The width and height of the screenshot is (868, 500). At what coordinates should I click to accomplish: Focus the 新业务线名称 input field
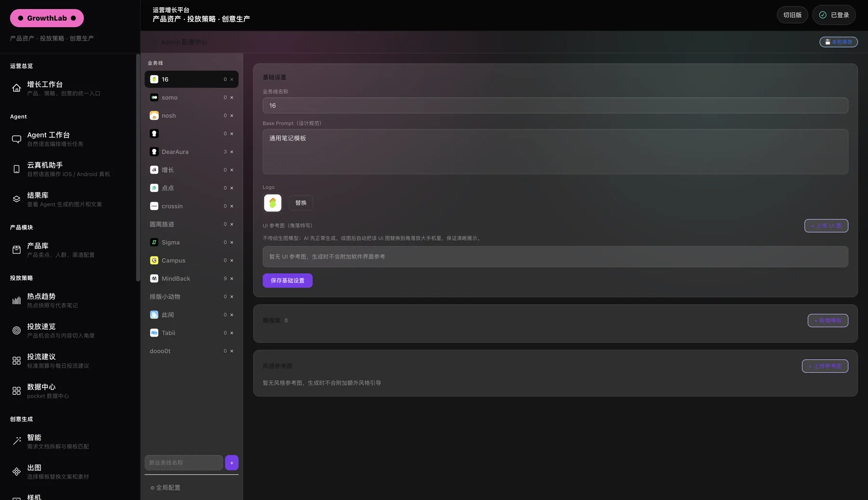tap(184, 463)
